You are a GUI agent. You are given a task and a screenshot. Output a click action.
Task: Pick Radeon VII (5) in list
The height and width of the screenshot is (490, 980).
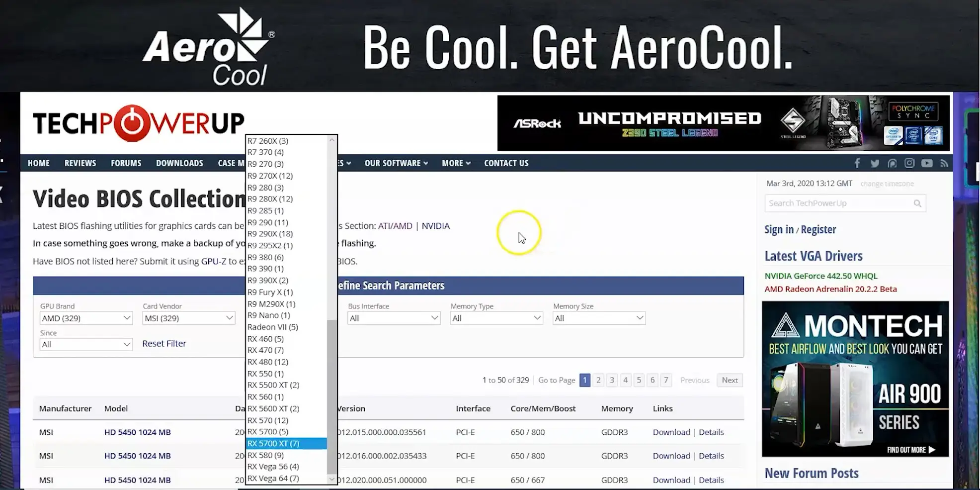273,327
